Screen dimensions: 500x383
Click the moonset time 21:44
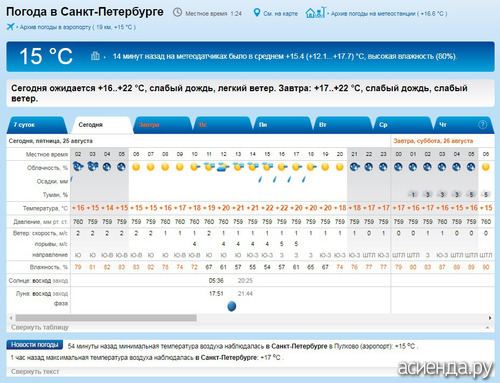coord(245,294)
